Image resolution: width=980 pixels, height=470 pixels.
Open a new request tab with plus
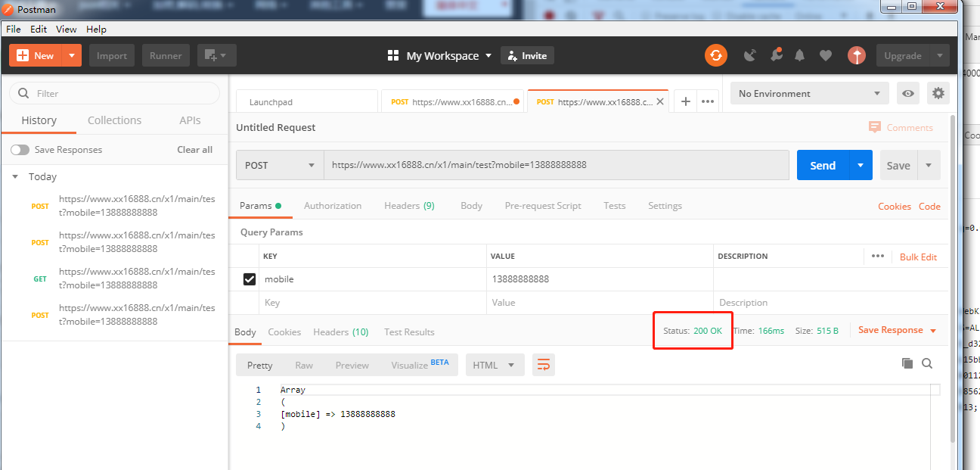coord(686,101)
